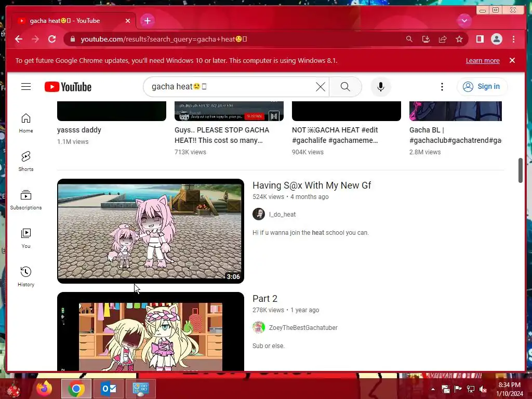This screenshot has width=532, height=399.
Task: Click the address bar zoom magnifier icon
Action: pyautogui.click(x=409, y=39)
